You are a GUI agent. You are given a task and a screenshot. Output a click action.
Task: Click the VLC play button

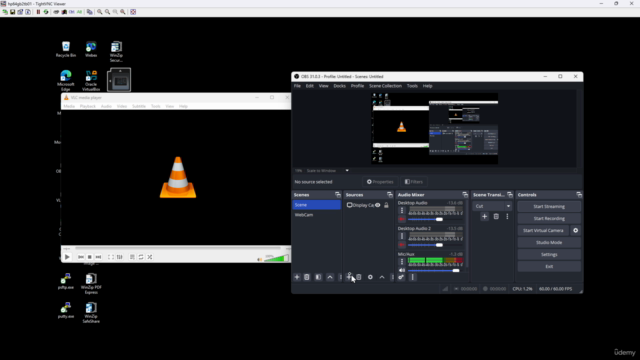[x=67, y=257]
